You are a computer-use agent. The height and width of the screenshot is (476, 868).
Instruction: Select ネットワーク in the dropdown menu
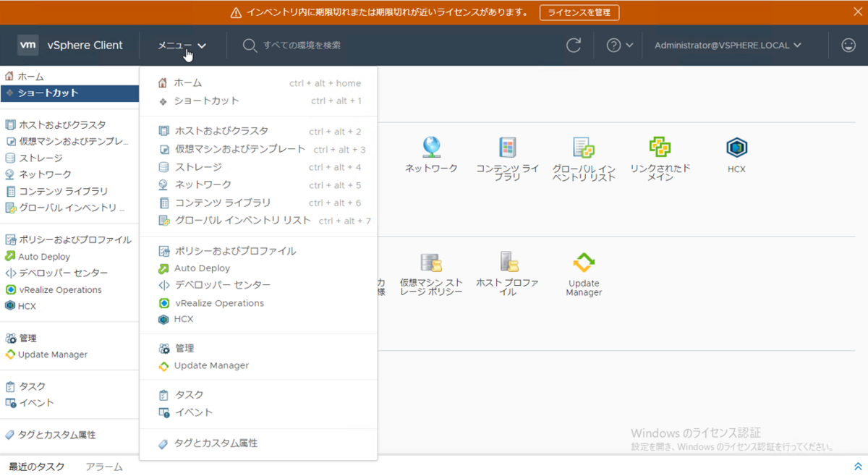[258, 184]
